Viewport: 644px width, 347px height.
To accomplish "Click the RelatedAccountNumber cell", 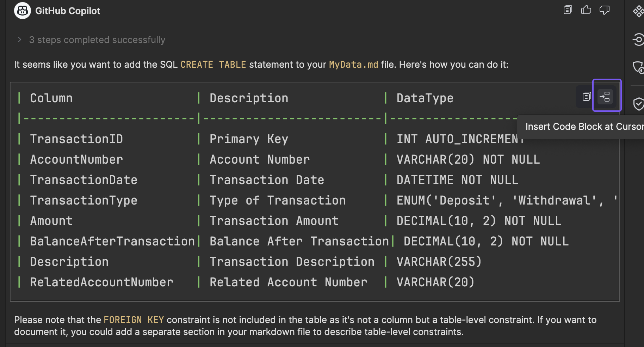I will (x=102, y=282).
